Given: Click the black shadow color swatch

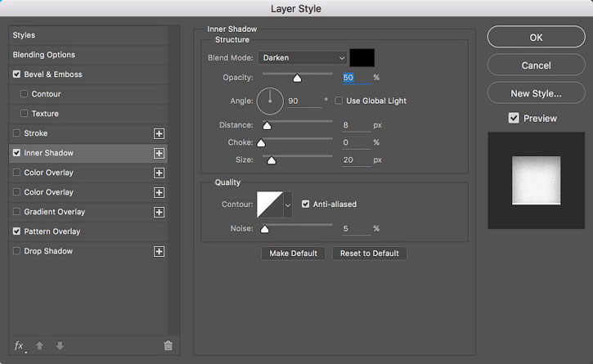Looking at the screenshot, I should tap(362, 58).
